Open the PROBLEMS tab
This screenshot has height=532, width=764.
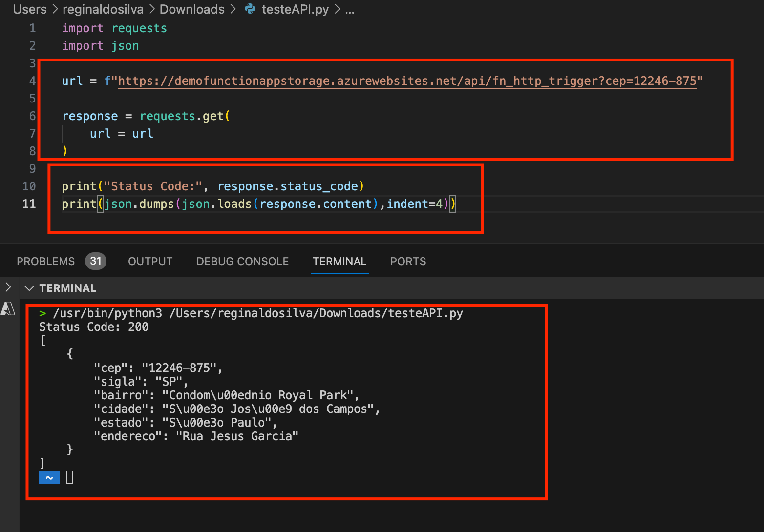click(45, 261)
